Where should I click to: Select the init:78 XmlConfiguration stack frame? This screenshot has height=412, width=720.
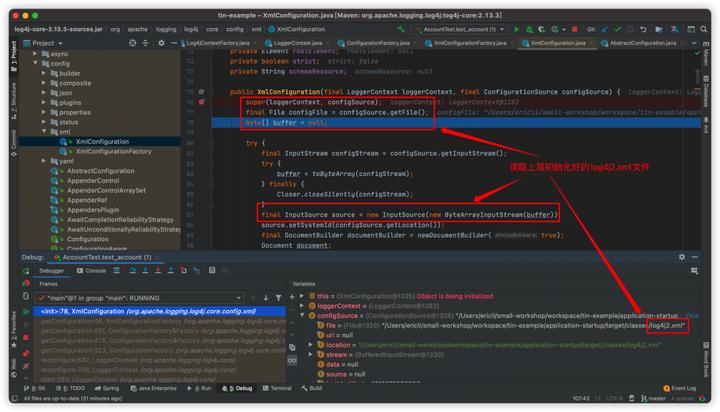[x=160, y=311]
